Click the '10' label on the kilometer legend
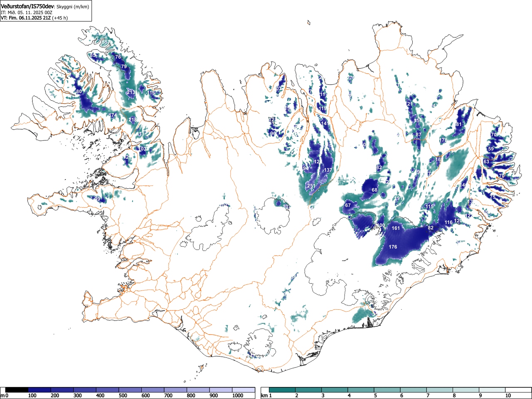The width and height of the screenshot is (532, 399). pos(508,396)
